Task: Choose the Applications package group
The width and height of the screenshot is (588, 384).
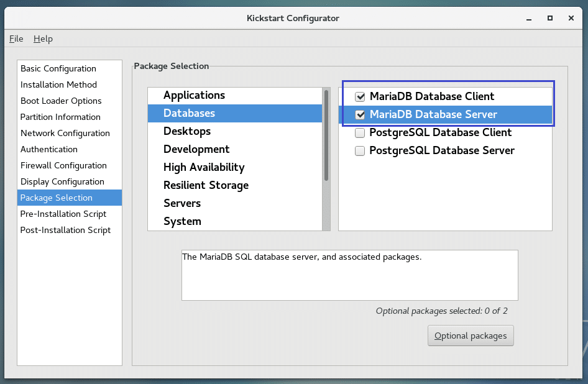Action: (194, 95)
